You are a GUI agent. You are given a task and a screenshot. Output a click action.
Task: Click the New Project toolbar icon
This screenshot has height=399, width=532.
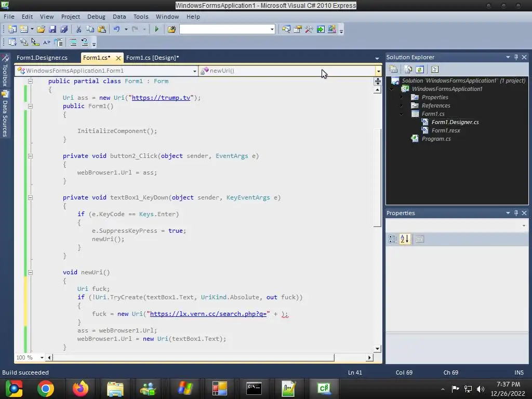click(12, 29)
